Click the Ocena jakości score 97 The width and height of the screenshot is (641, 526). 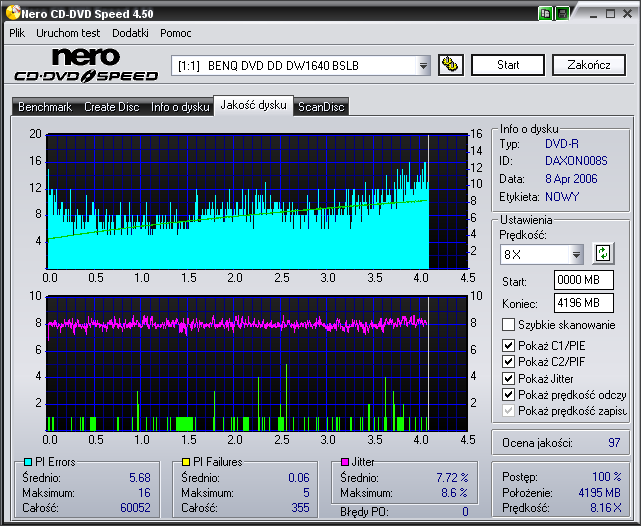tap(614, 443)
